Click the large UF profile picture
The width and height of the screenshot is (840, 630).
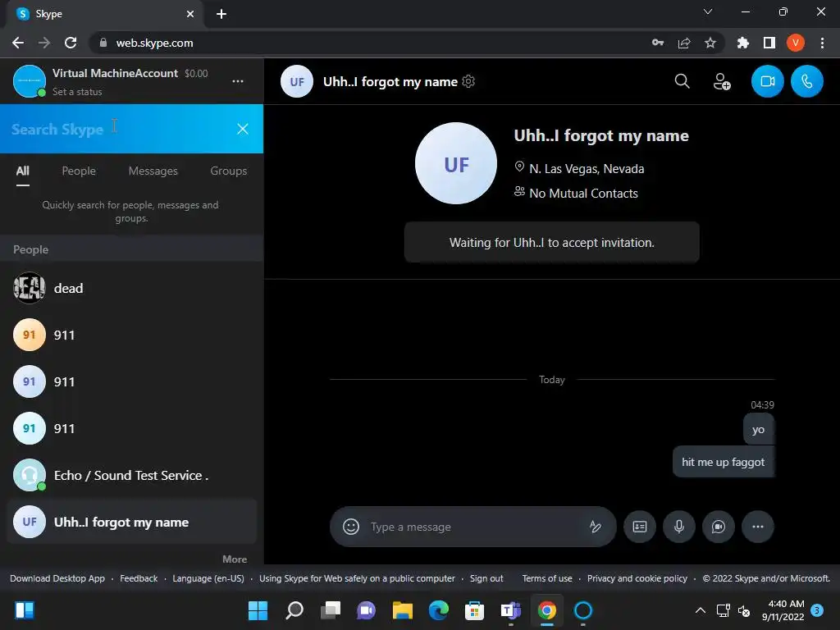(x=456, y=163)
